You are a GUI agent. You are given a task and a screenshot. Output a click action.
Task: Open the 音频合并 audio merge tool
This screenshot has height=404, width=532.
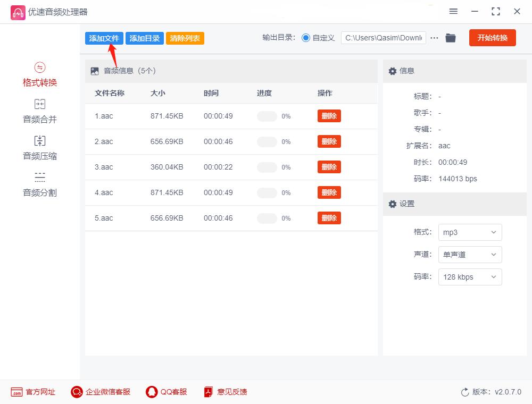point(39,111)
